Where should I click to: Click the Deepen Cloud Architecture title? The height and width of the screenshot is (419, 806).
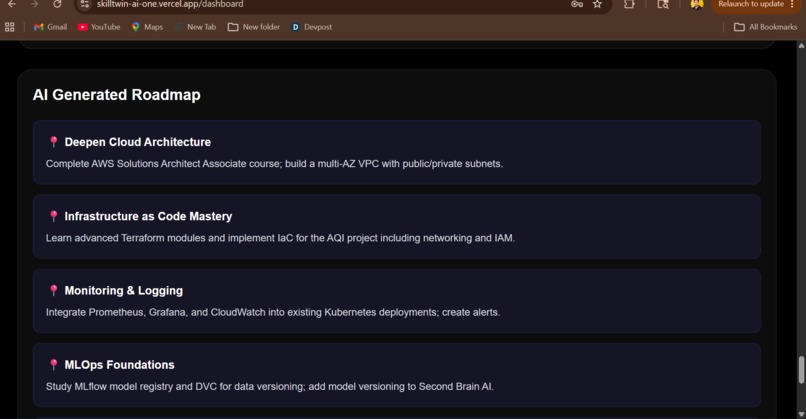(x=138, y=142)
